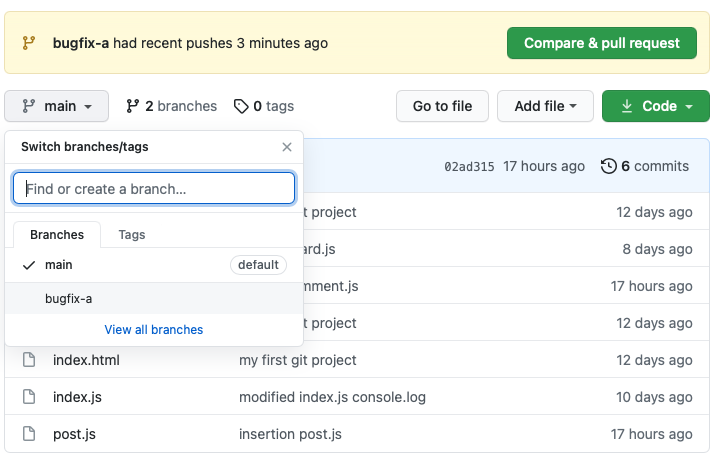Image resolution: width=716 pixels, height=458 pixels.
Task: Click the commit history clock icon
Action: (x=608, y=166)
